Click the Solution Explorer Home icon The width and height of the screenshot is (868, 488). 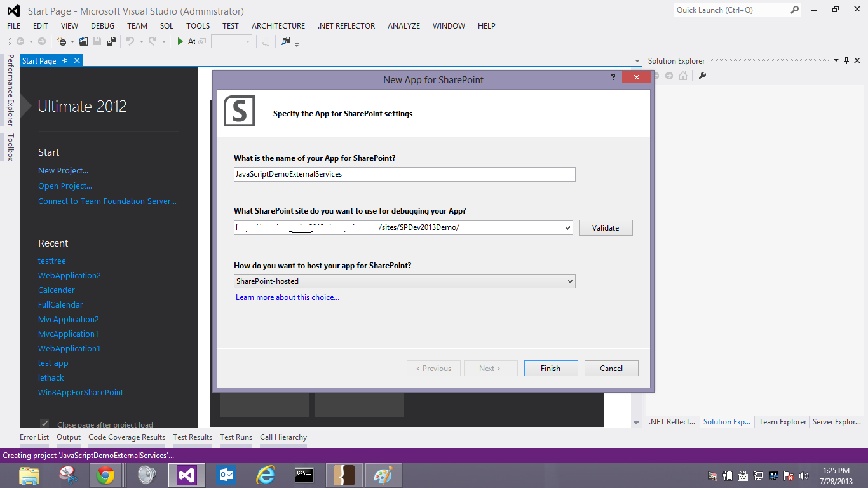683,76
